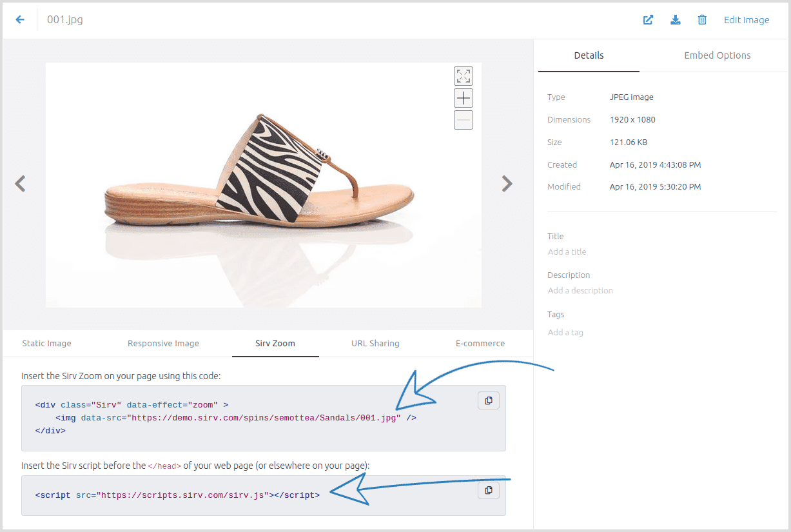Screen dimensions: 791x532
Task: Click the data-src image URL in code
Action: (x=264, y=418)
